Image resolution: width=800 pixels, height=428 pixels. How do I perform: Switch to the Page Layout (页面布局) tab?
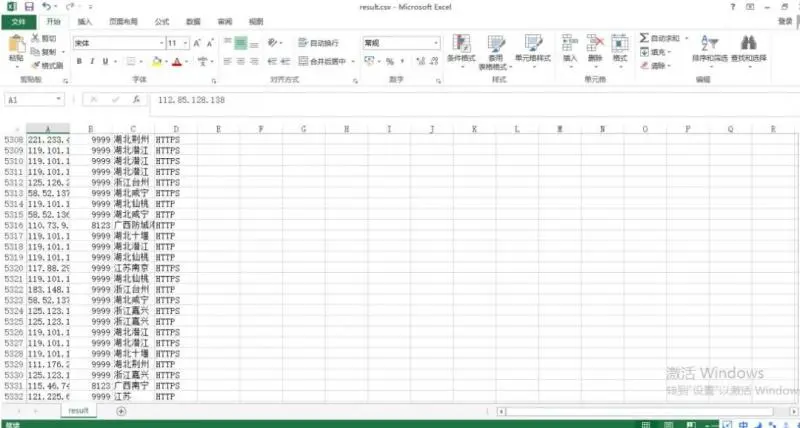123,22
